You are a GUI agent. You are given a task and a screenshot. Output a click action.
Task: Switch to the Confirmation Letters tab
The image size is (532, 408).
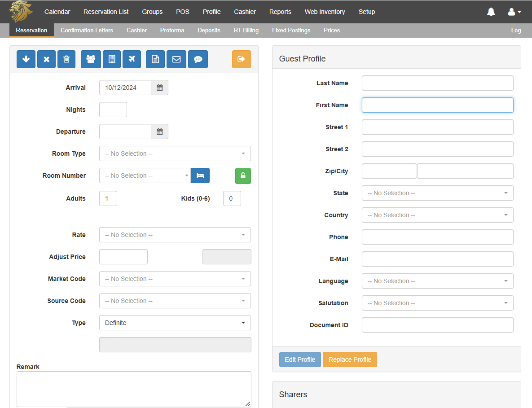click(x=87, y=31)
